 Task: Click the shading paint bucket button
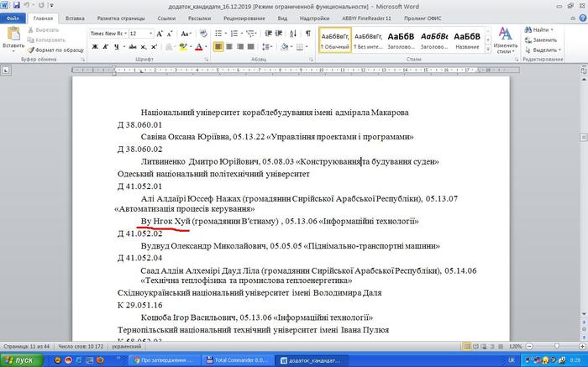coord(284,47)
